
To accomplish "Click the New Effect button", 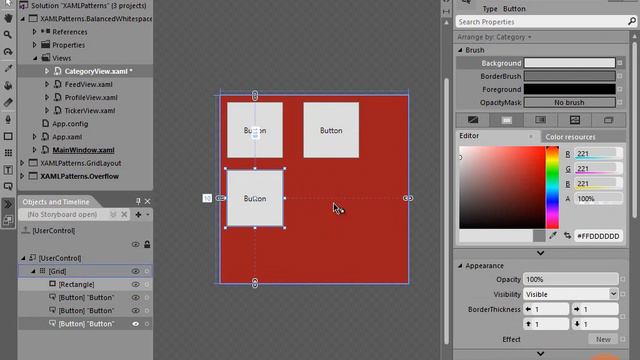I will 603,339.
